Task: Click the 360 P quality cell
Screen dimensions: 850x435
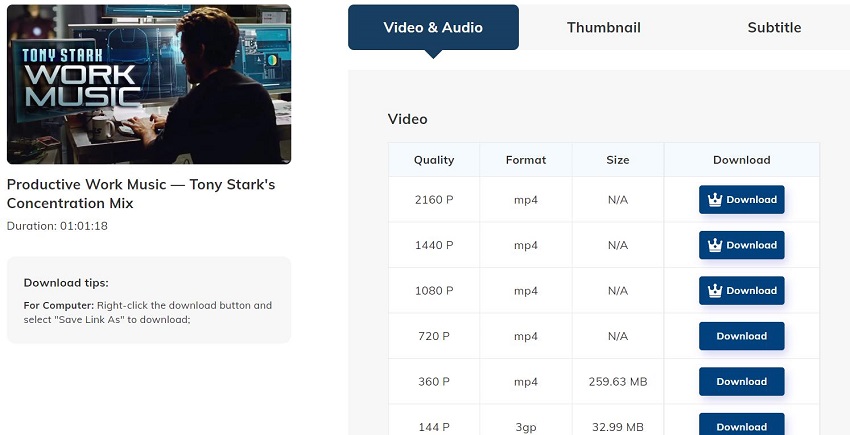Action: click(434, 382)
